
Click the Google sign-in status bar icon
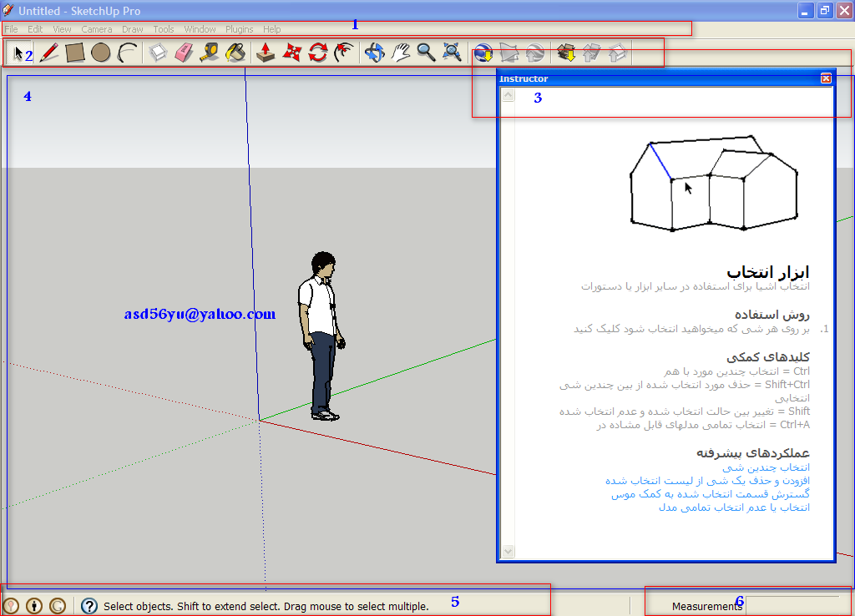58,606
